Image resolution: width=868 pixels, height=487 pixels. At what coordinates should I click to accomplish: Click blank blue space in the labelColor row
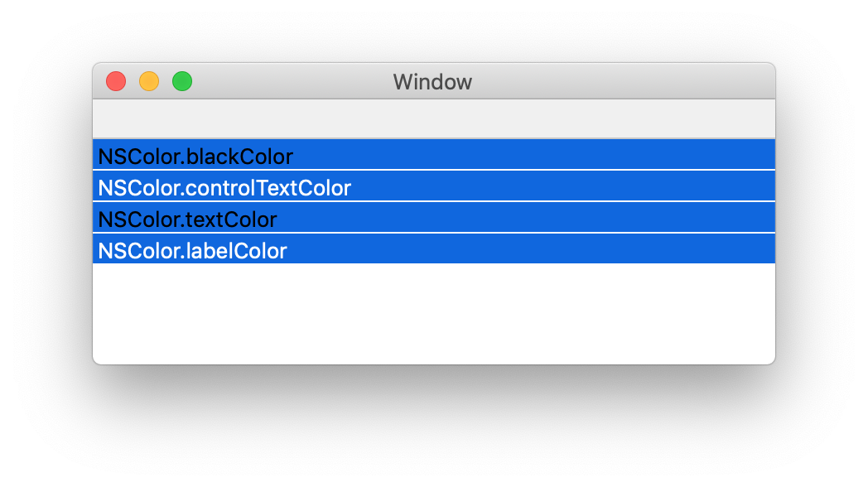[538, 249]
